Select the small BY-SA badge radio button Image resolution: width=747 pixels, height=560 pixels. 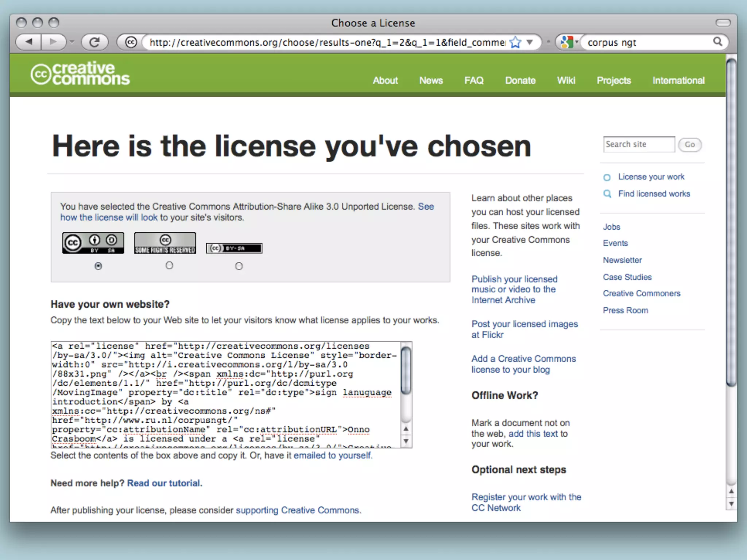(x=239, y=266)
